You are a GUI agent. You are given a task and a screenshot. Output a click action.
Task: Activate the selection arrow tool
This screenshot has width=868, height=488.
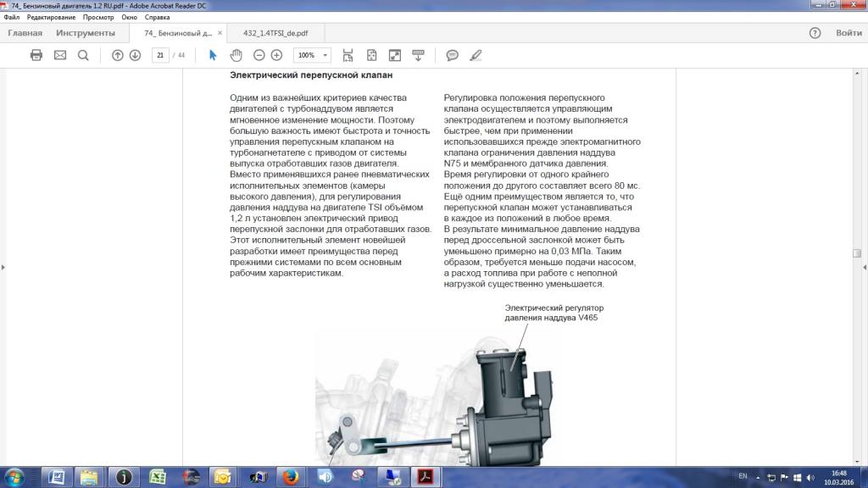213,55
